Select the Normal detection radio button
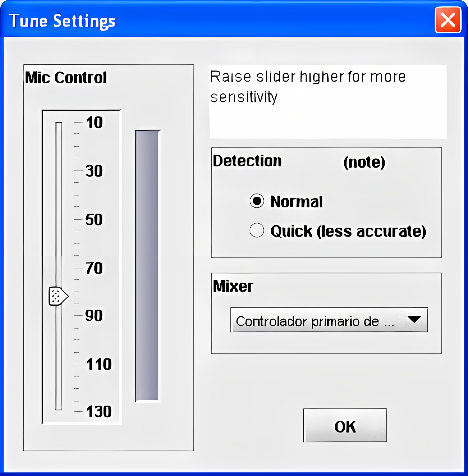Viewport: 468px width, 476px height. [x=257, y=201]
